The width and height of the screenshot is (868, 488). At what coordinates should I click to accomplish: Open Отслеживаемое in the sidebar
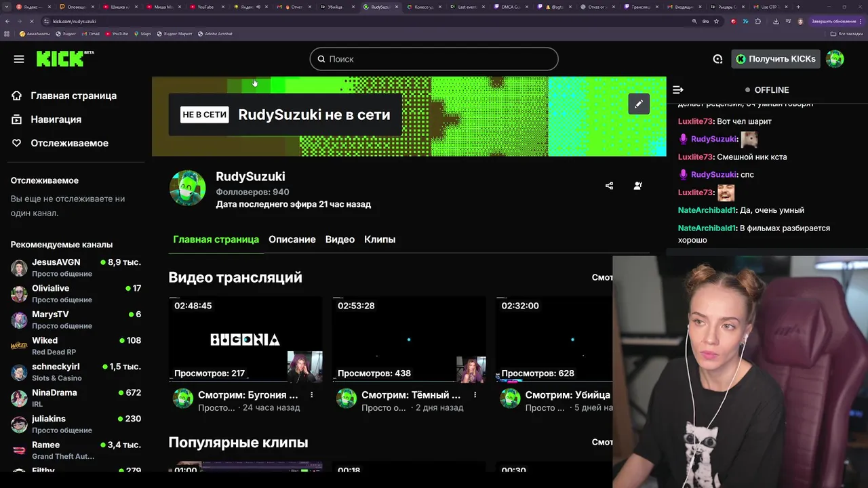click(60, 143)
